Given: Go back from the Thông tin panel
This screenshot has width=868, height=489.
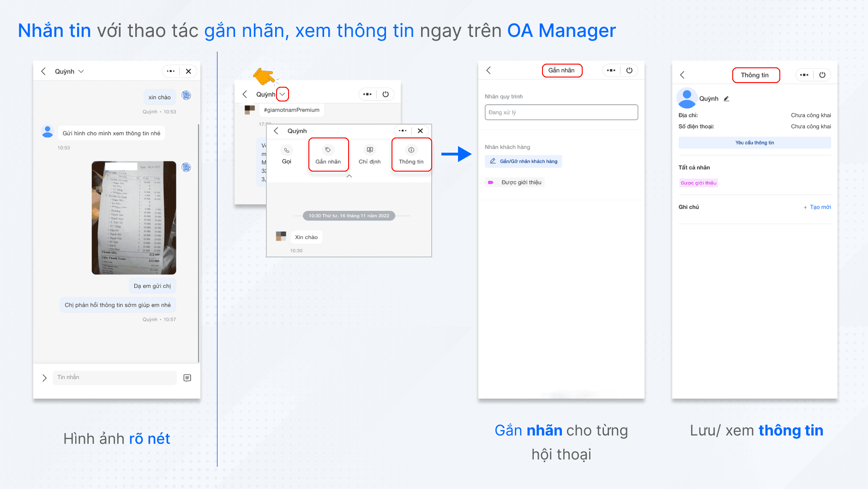Looking at the screenshot, I should [x=682, y=75].
